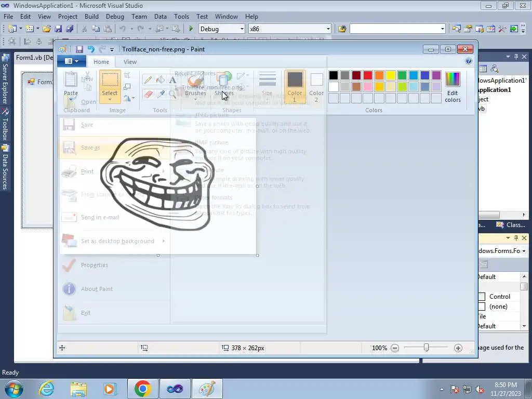The image size is (532, 399).
Task: Select Color 2 in Paint ribbon
Action: [316, 87]
